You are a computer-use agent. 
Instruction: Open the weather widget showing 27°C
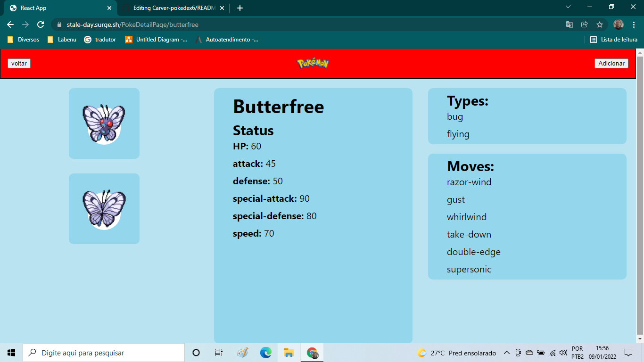point(456,353)
